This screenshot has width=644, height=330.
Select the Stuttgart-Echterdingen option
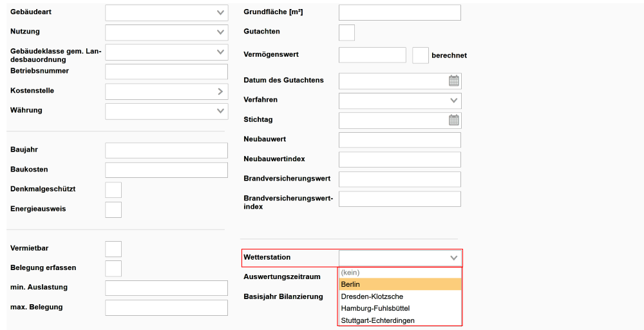point(399,320)
